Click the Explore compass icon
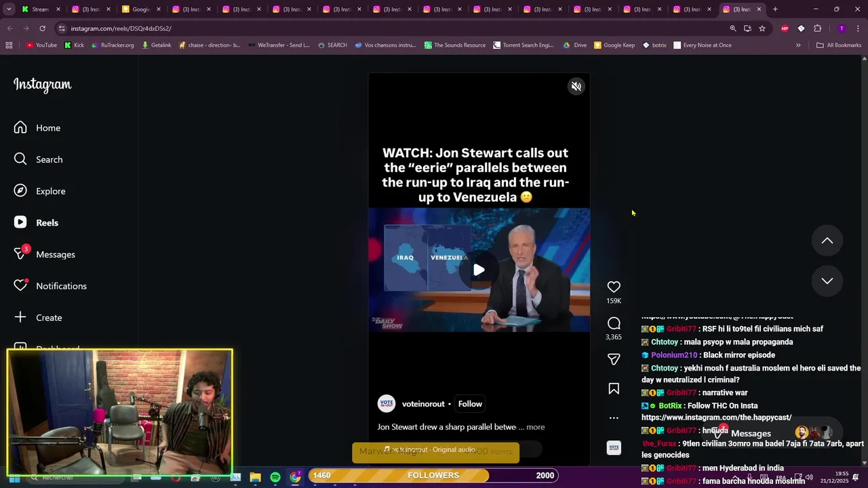 click(x=20, y=191)
